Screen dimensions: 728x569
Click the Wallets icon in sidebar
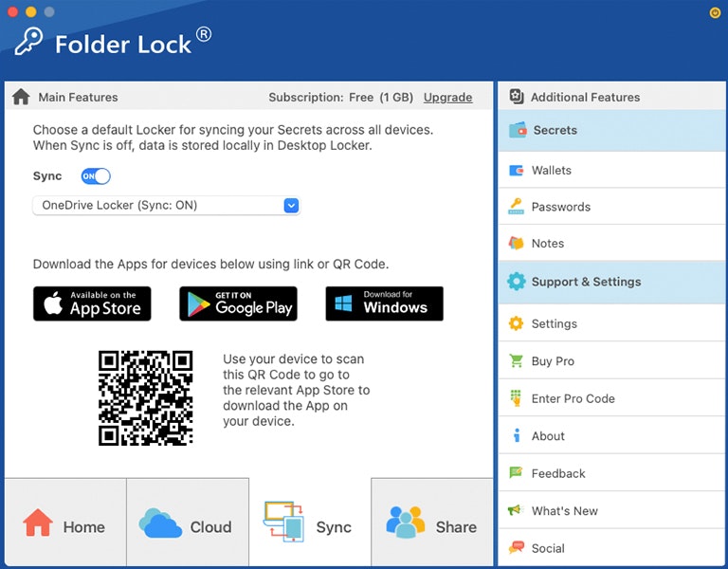click(517, 171)
